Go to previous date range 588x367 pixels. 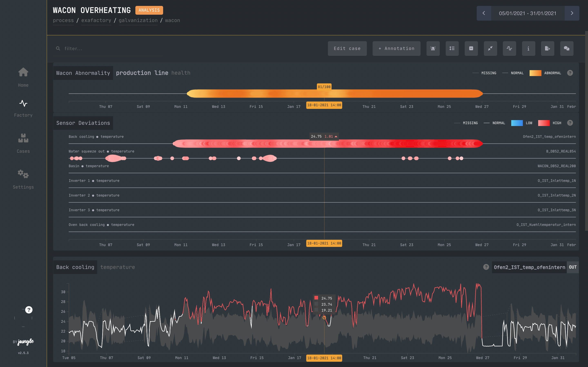484,13
